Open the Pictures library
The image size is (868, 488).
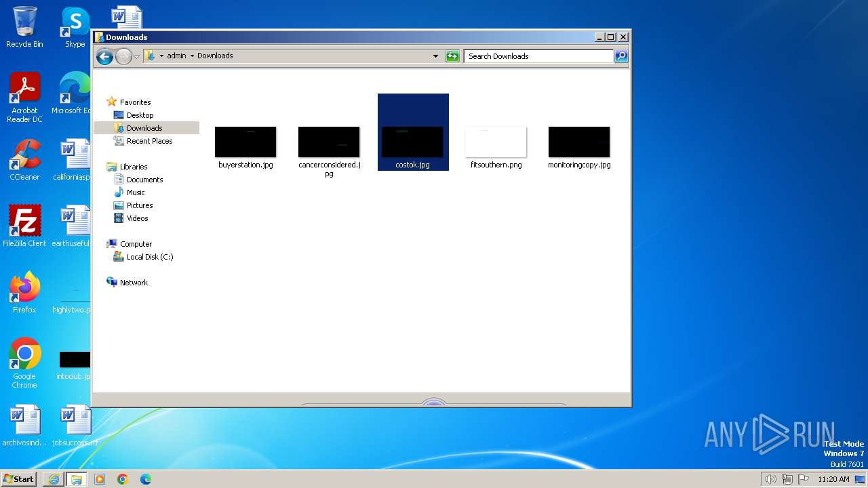coord(140,205)
